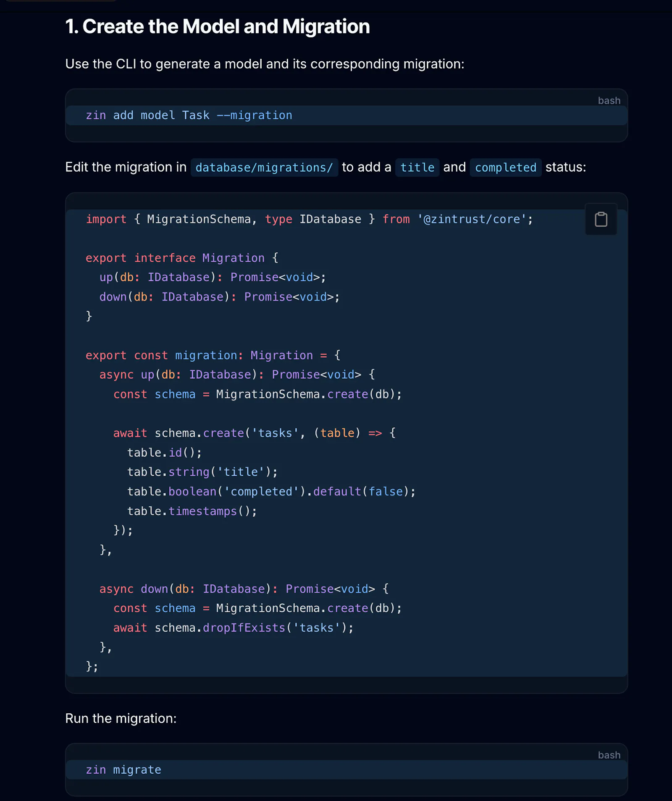Click the 'bash' label above 'zin migrate'
Viewport: 672px width, 801px height.
coord(609,755)
